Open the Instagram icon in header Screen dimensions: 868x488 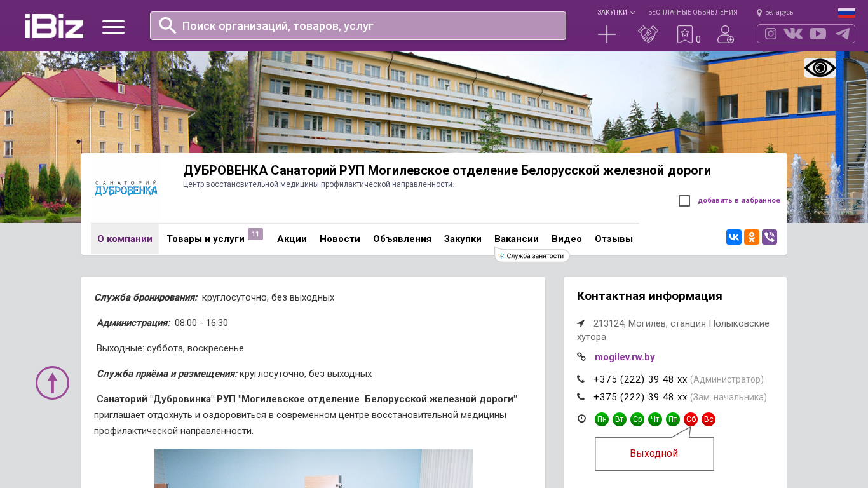[771, 34]
